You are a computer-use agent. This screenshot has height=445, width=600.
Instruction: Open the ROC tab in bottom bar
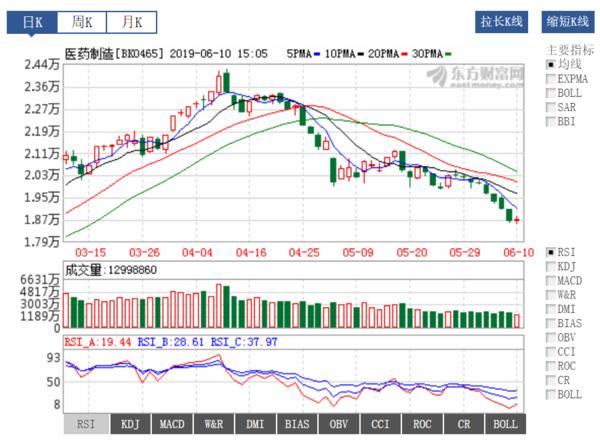point(422,424)
